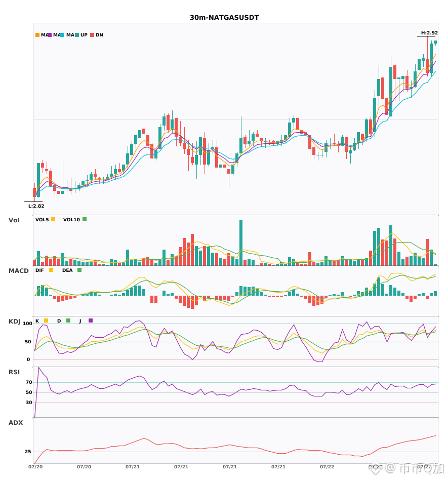The image size is (448, 481).
Task: Click the purple J line legend swatch
Action: tap(91, 320)
